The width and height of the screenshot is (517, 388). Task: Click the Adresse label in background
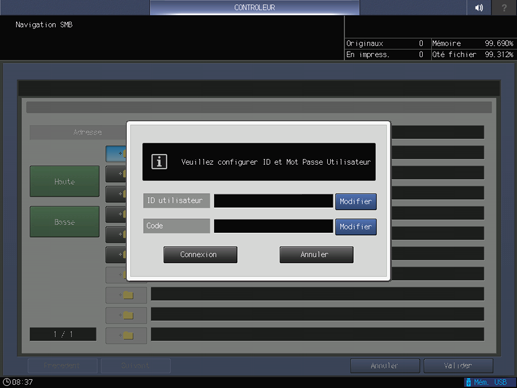coord(87,132)
